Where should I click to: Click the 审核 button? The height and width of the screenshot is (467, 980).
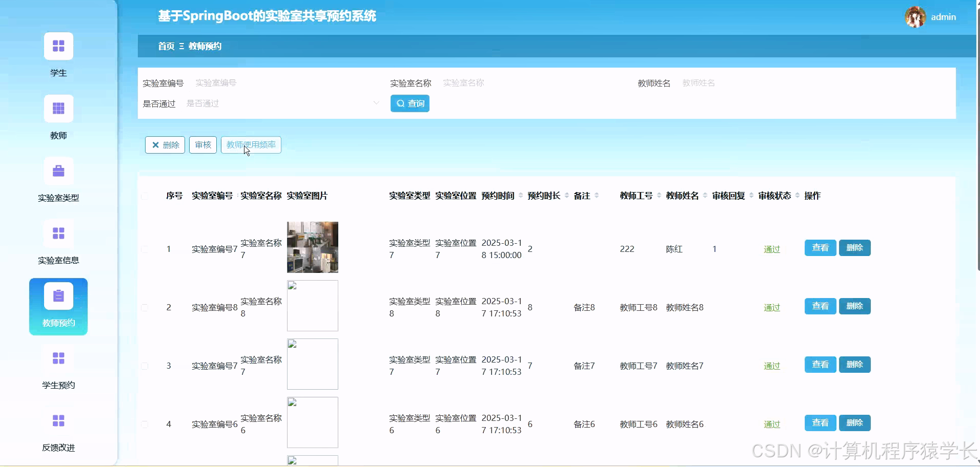pos(202,145)
